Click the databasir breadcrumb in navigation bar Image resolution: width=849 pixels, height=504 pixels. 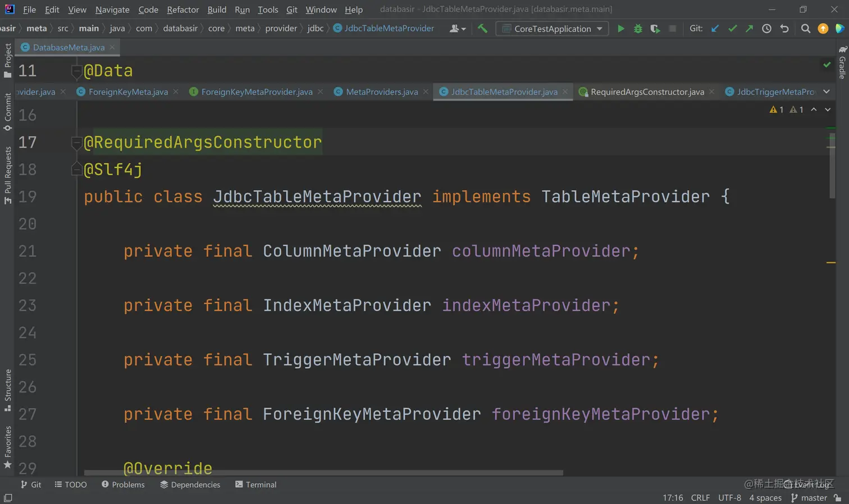180,29
